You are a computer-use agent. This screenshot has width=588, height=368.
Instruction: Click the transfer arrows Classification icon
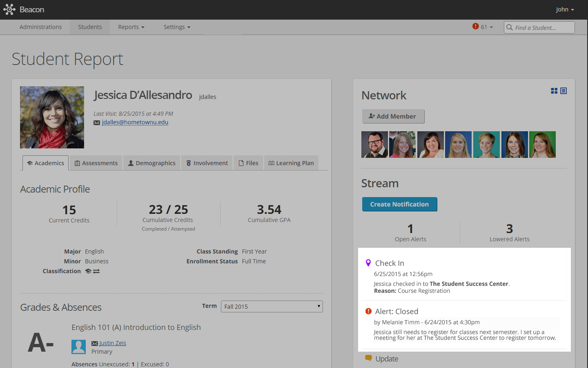coord(97,271)
